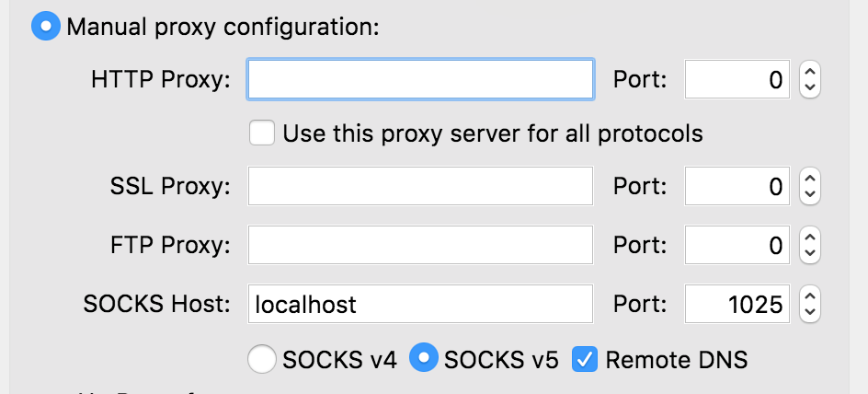The width and height of the screenshot is (868, 394).
Task: Decrease the HTTP port with the down arrow
Action: pos(809,88)
